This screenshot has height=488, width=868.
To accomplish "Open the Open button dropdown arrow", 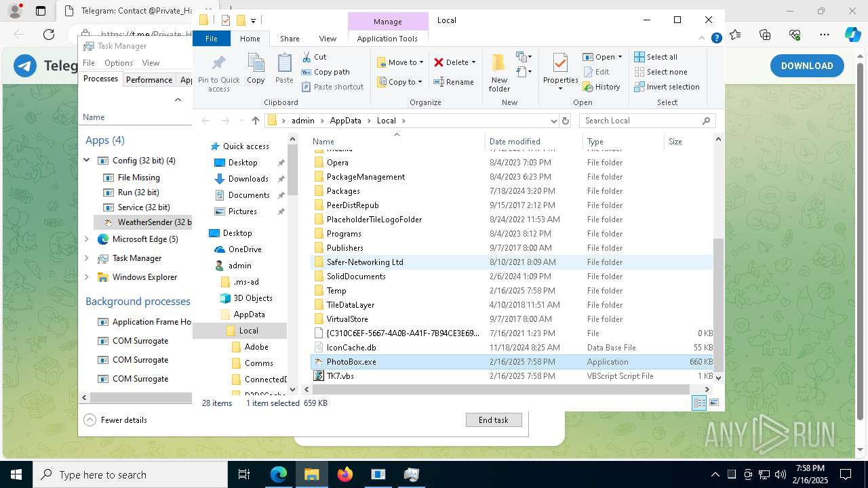I will pyautogui.click(x=619, y=57).
